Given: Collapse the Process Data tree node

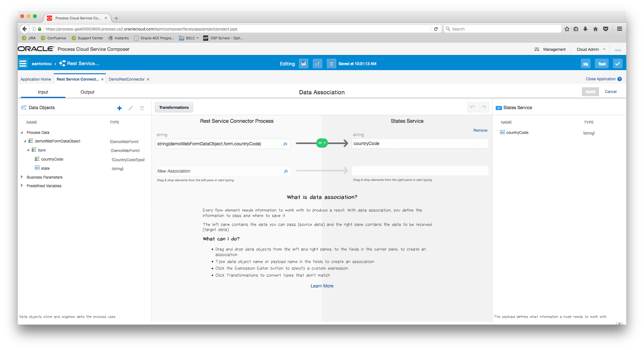Looking at the screenshot, I should (x=22, y=133).
